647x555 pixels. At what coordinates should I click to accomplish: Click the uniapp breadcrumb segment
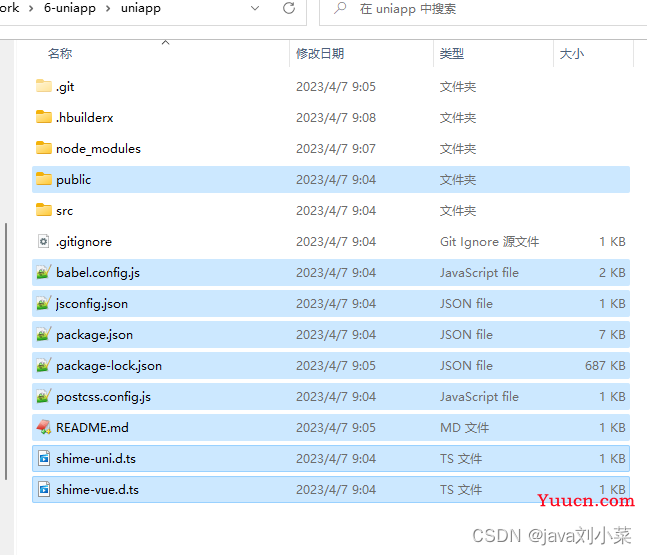(141, 8)
